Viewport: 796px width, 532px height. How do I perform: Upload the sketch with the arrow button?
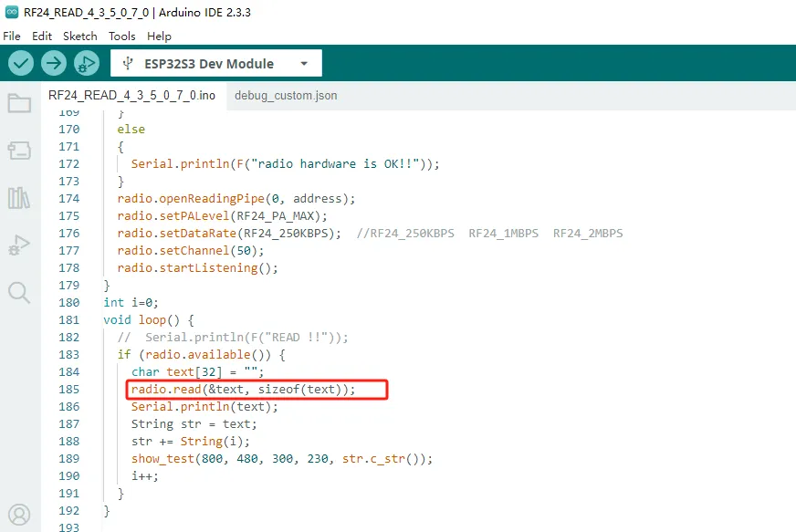point(54,63)
